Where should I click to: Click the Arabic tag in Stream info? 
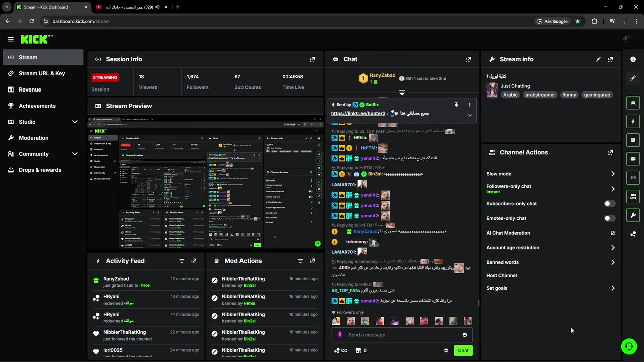pos(510,95)
